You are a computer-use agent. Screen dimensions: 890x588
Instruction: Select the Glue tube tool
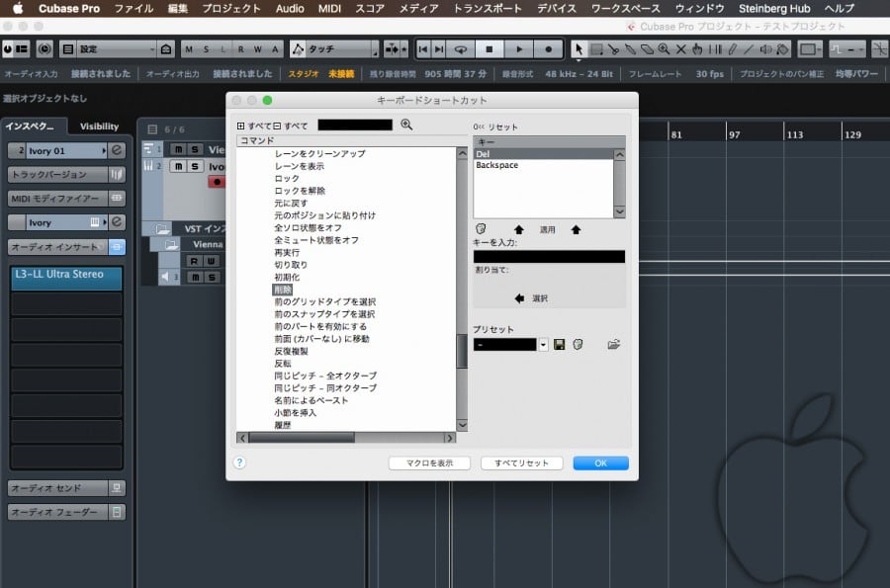click(x=630, y=49)
